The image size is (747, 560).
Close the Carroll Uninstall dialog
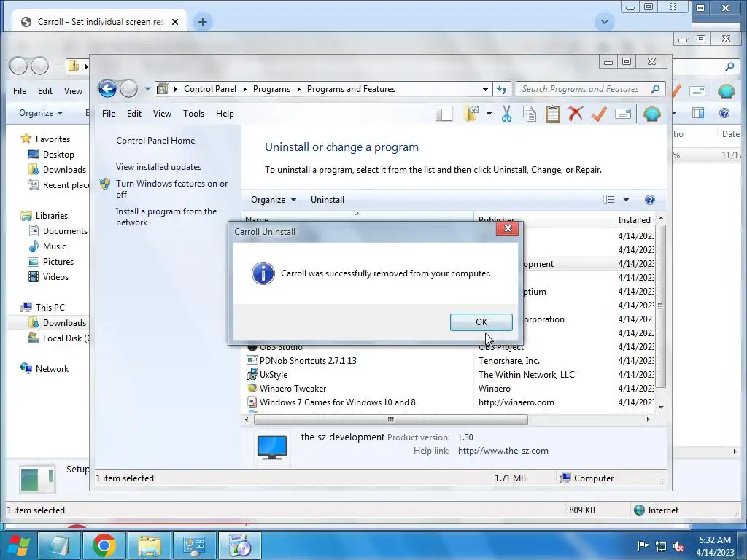[x=508, y=228]
